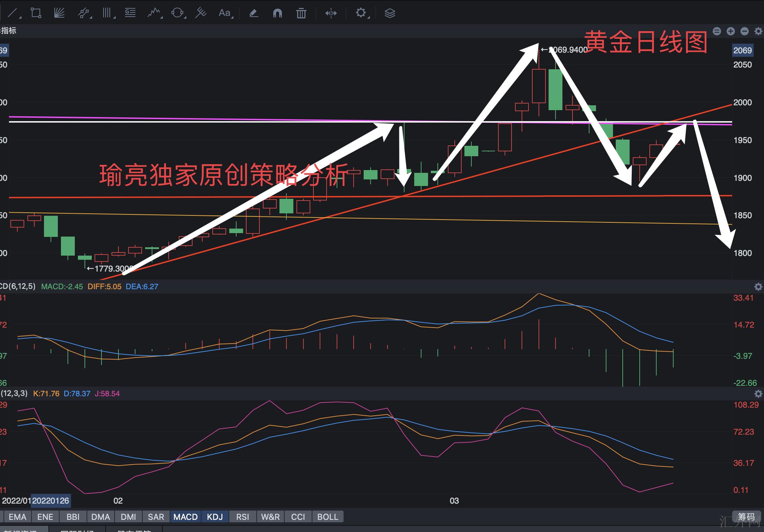Click the highlighted 20220126 date marker
This screenshot has height=532, width=764.
(51, 500)
